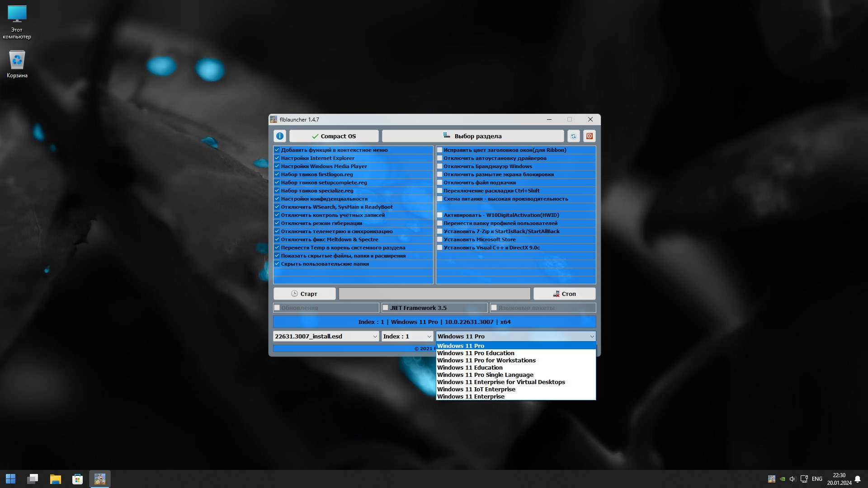
Task: Click the blue info icon button
Action: 279,136
